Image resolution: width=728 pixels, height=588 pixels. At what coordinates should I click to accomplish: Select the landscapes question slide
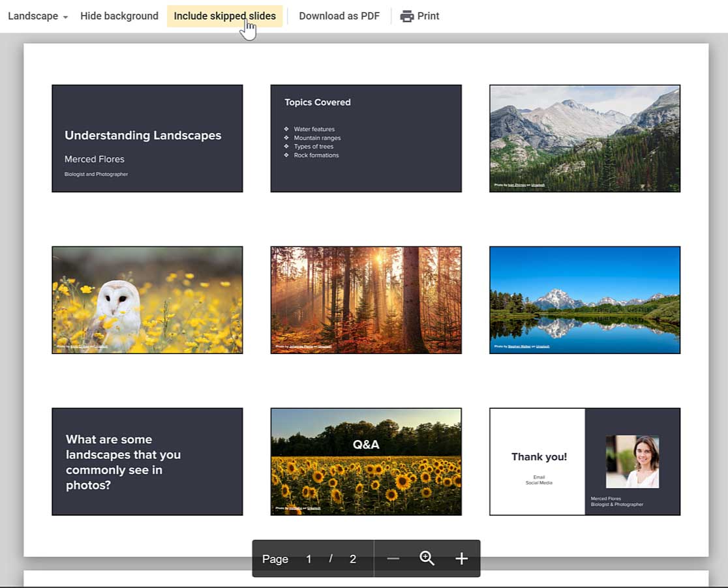[147, 462]
